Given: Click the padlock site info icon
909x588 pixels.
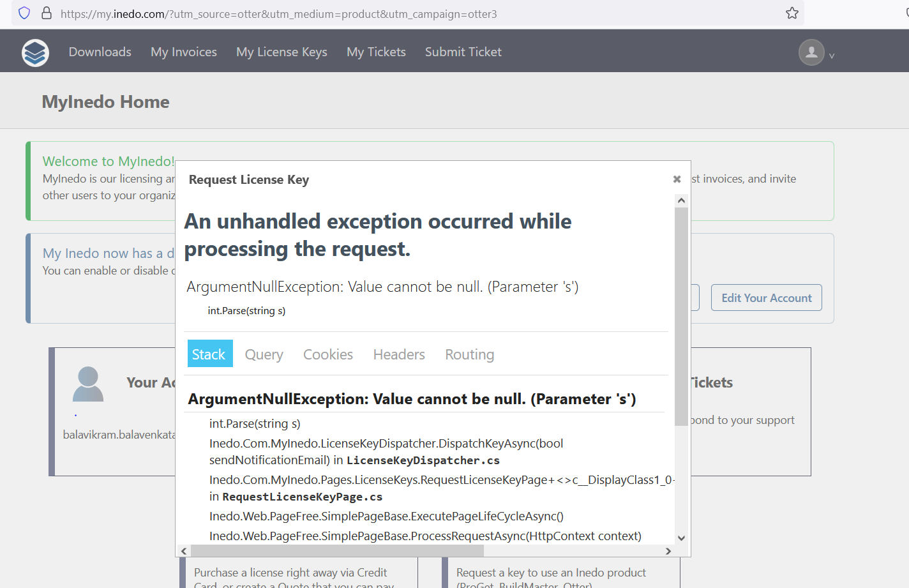Looking at the screenshot, I should point(46,13).
